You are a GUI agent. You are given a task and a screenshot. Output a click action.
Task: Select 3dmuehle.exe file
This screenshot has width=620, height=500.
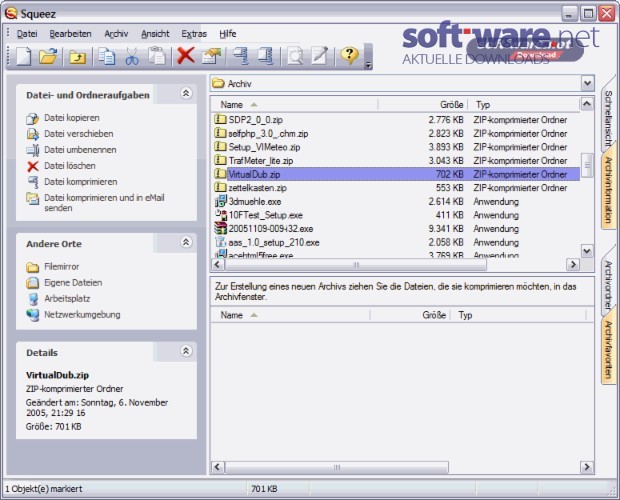pos(255,202)
